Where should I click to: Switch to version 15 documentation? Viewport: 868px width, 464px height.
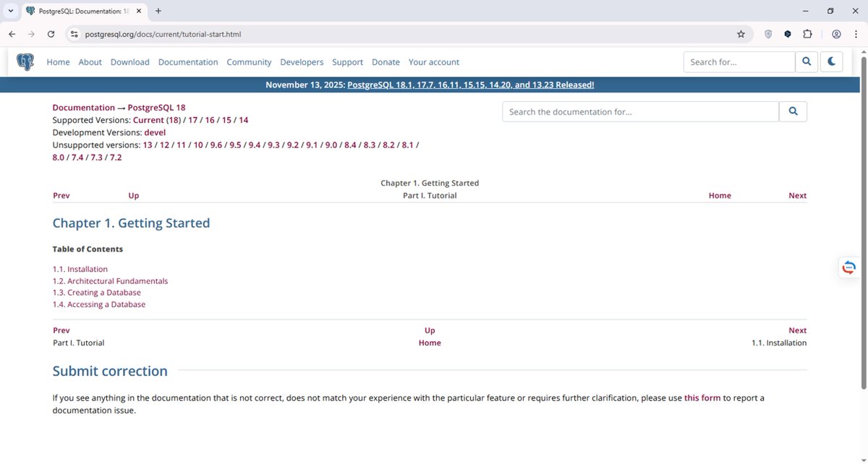click(x=226, y=120)
